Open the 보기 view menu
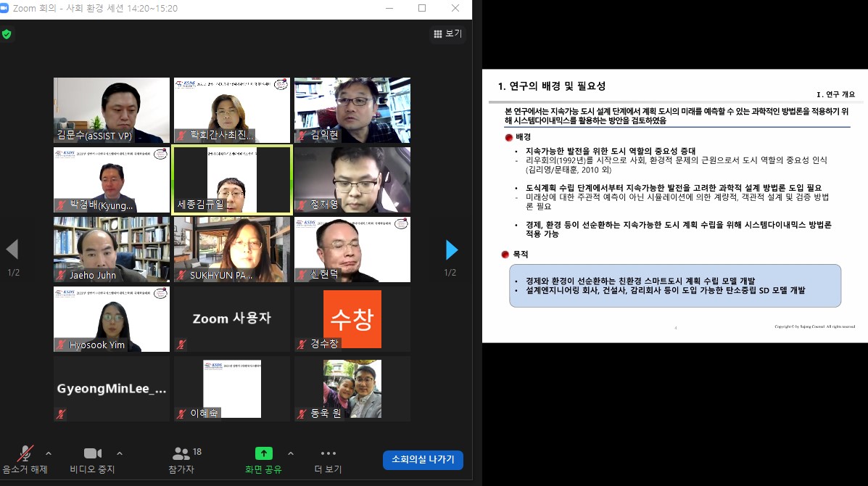Screen dimensions: 868x486 click(447, 33)
